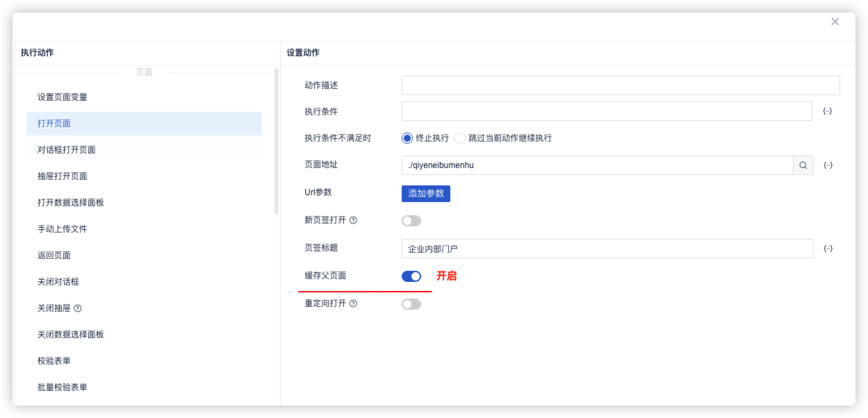The width and height of the screenshot is (868, 418).
Task: Click help icon beside 重定向打开
Action: pos(353,303)
